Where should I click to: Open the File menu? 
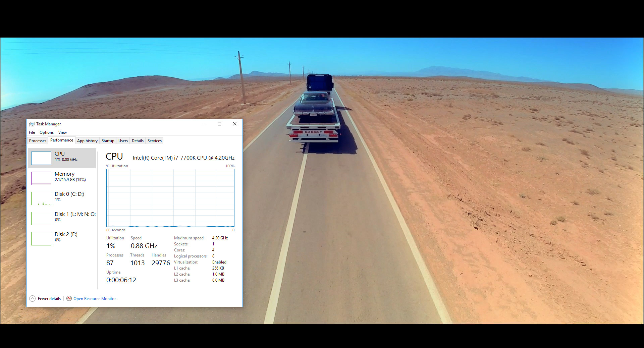32,132
